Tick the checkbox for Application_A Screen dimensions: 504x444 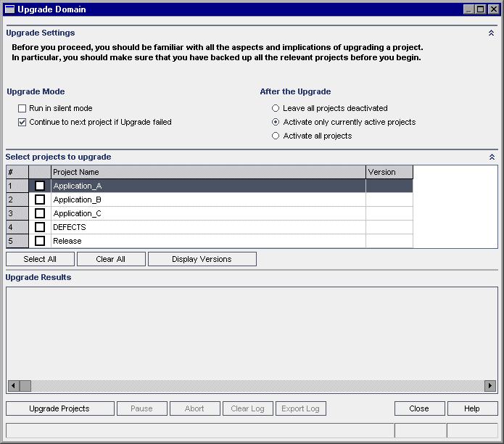click(40, 186)
